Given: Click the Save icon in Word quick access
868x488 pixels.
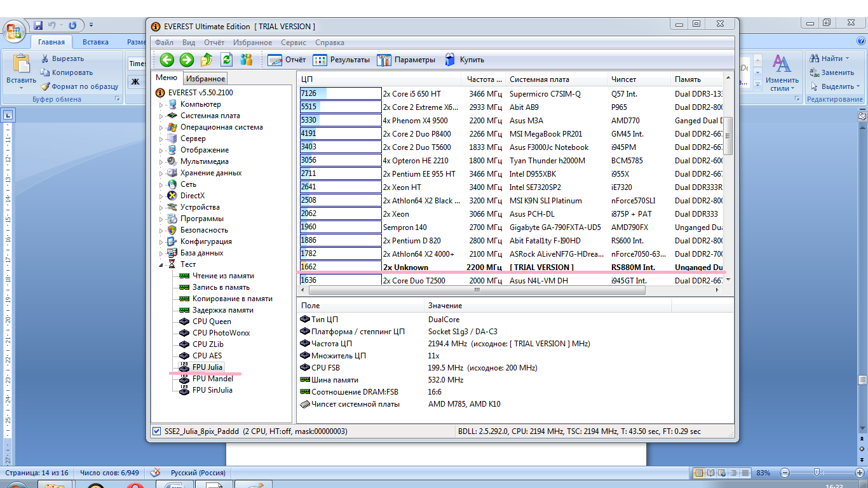Looking at the screenshot, I should point(38,25).
